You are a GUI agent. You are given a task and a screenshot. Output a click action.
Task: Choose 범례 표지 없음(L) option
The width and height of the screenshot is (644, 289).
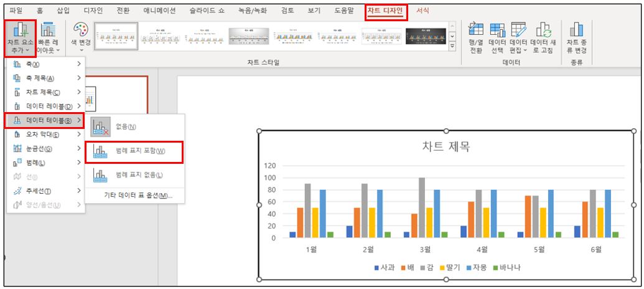[135, 175]
